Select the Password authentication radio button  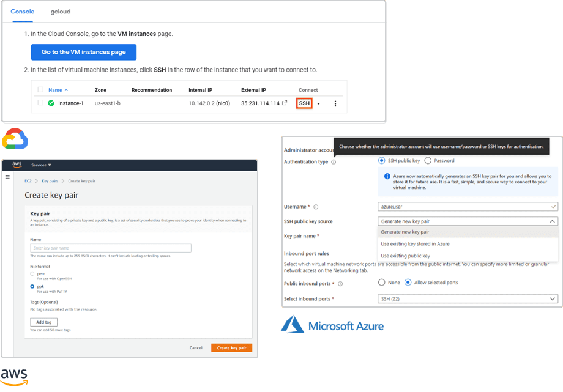(x=428, y=160)
